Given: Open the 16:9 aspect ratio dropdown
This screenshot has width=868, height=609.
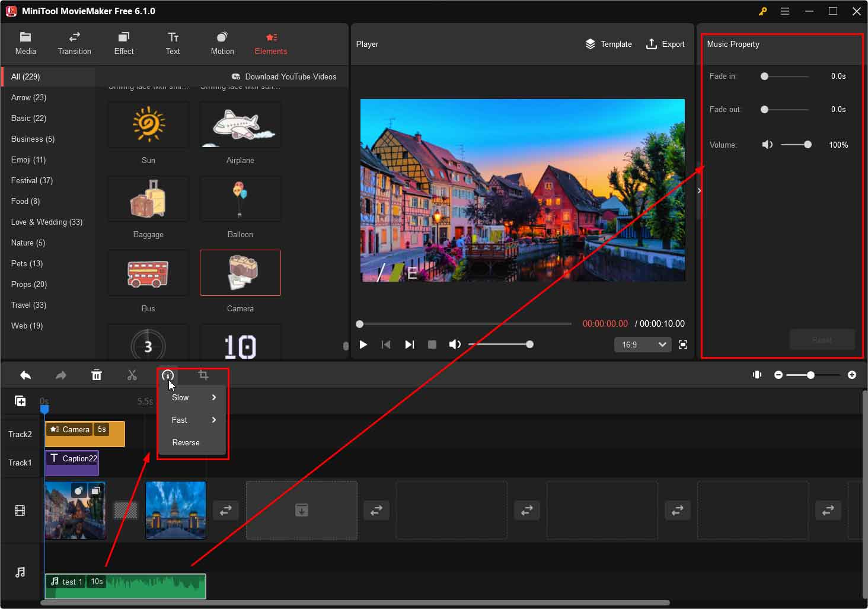Looking at the screenshot, I should 643,345.
